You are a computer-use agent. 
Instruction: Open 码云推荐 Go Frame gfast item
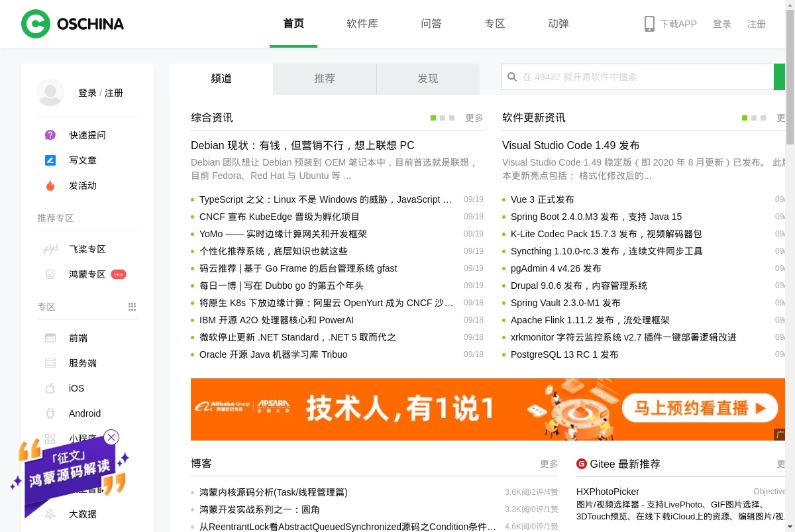coord(298,268)
